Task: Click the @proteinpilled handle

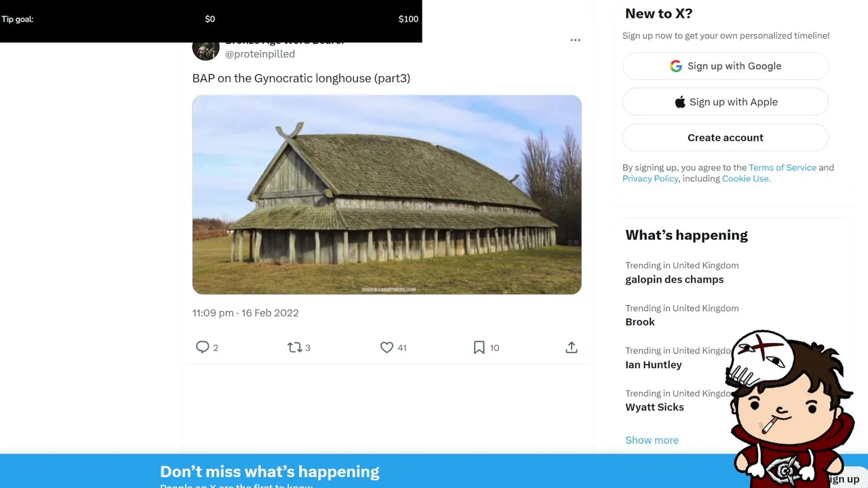Action: pyautogui.click(x=260, y=54)
